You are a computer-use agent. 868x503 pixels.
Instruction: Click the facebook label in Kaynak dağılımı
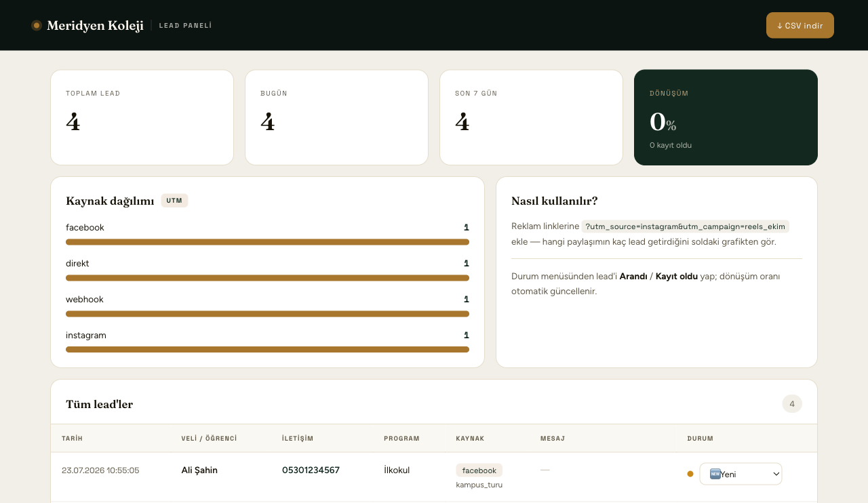pyautogui.click(x=85, y=228)
